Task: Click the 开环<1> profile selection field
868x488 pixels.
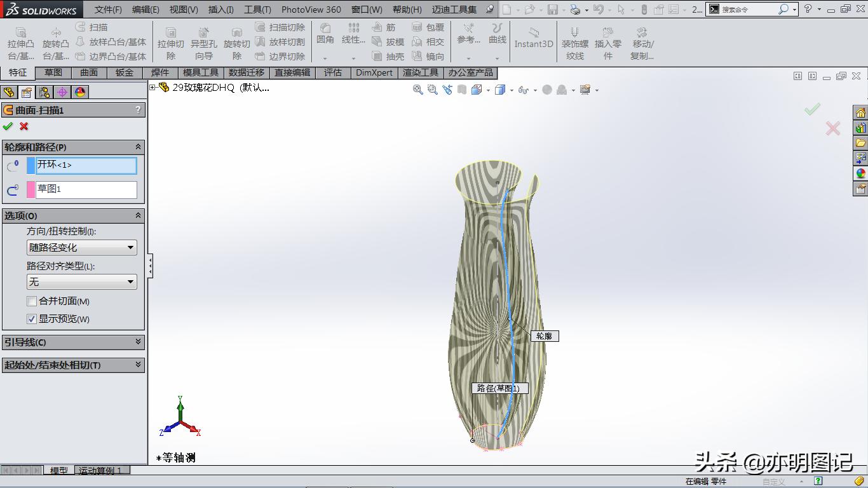Action: (87, 165)
